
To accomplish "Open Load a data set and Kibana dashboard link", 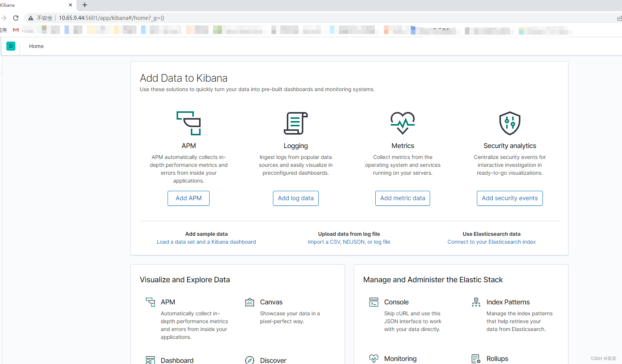I will point(207,242).
